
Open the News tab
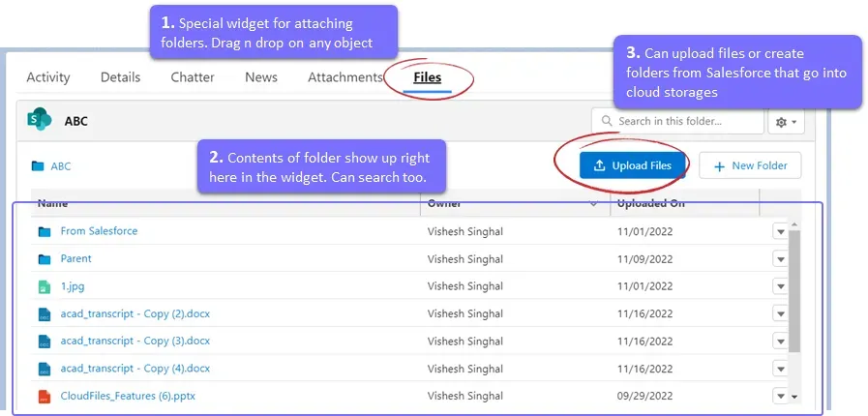click(260, 77)
